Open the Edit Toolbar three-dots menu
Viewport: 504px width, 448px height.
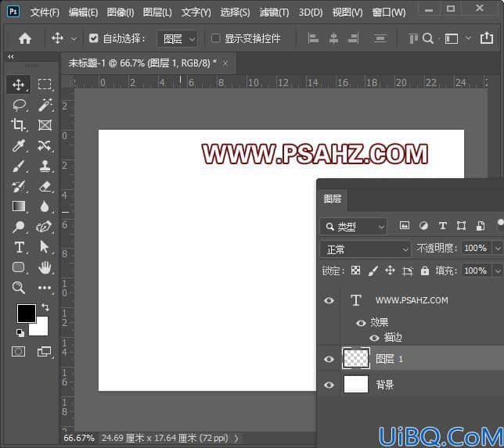45,288
